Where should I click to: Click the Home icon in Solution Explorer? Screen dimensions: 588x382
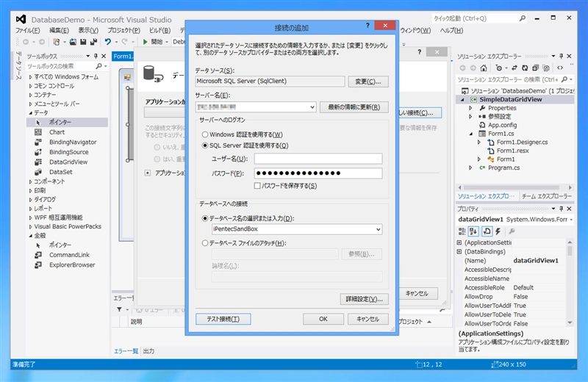tap(484, 68)
